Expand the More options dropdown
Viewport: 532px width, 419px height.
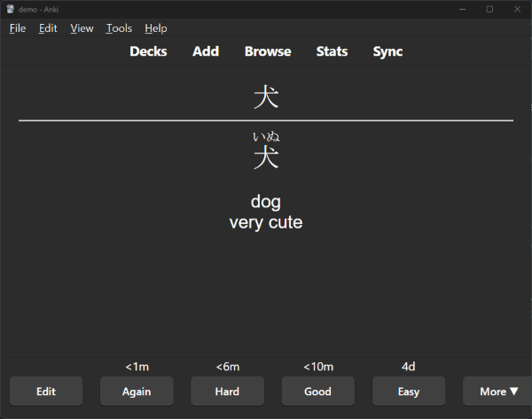pos(497,392)
